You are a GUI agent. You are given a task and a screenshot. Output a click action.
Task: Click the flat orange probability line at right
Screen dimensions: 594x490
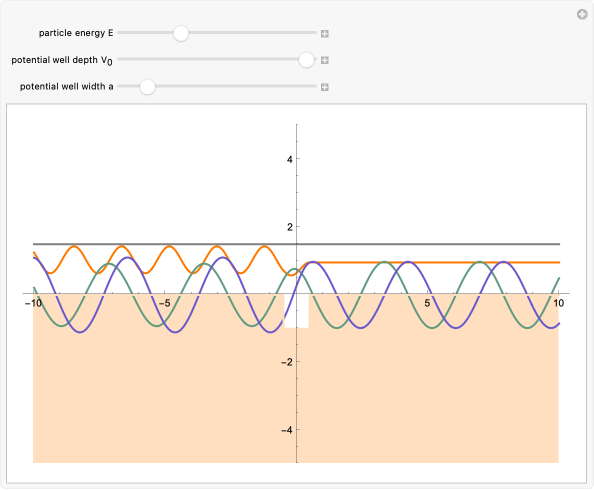436,262
